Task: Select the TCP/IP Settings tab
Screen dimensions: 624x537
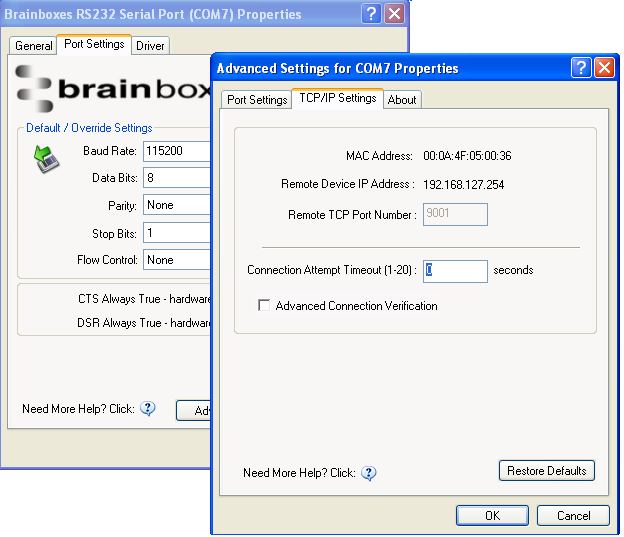Action: [337, 98]
